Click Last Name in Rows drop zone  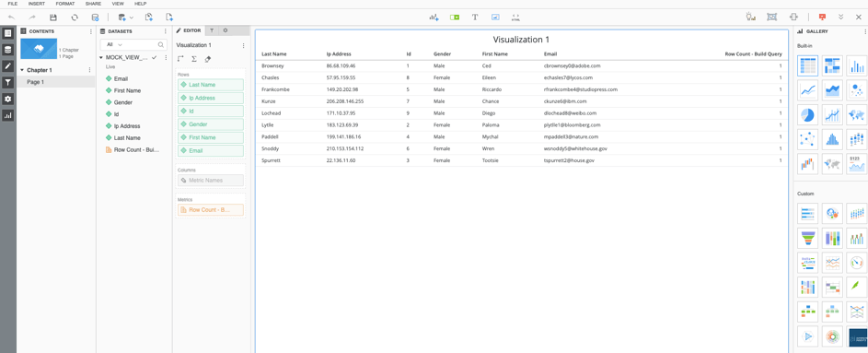[211, 85]
